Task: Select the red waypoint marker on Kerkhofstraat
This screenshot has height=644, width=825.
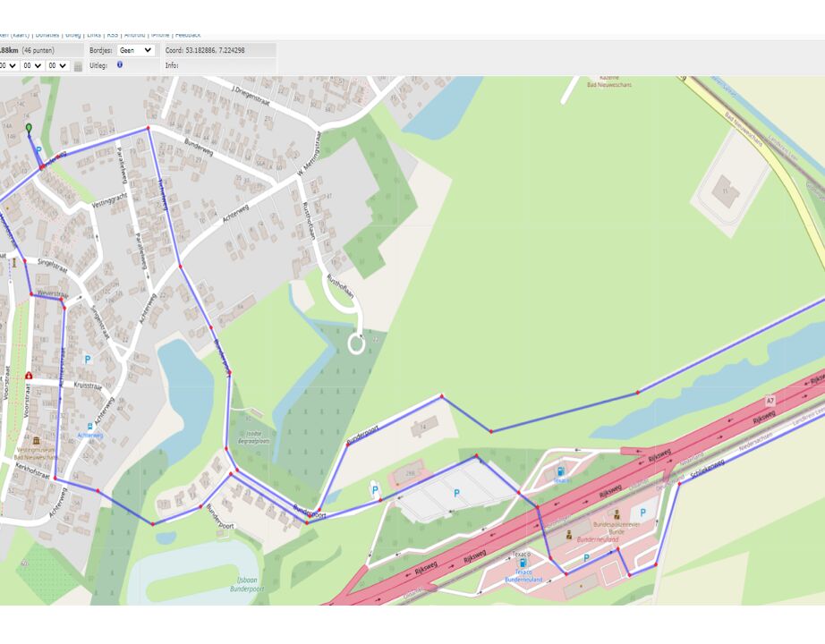Action: click(x=55, y=478)
